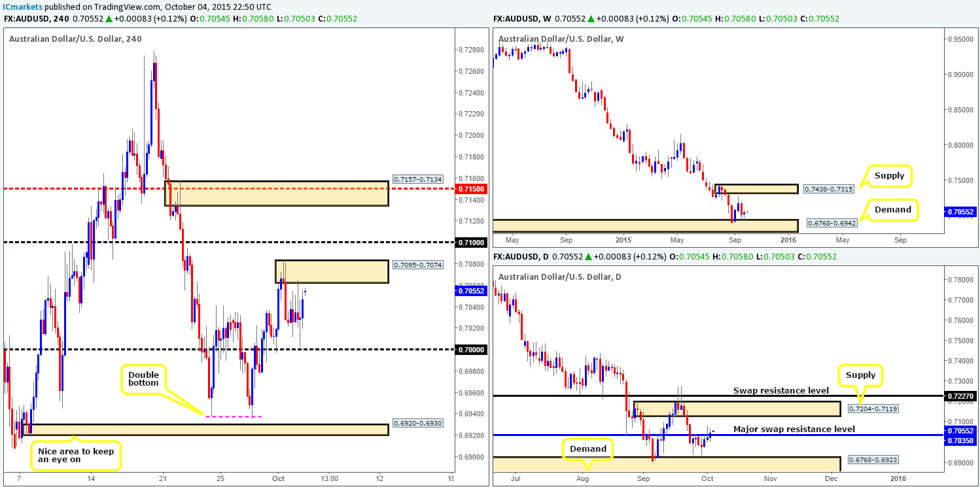Click the blue 0.70350 price tag
The width and height of the screenshot is (980, 487).
(x=960, y=441)
